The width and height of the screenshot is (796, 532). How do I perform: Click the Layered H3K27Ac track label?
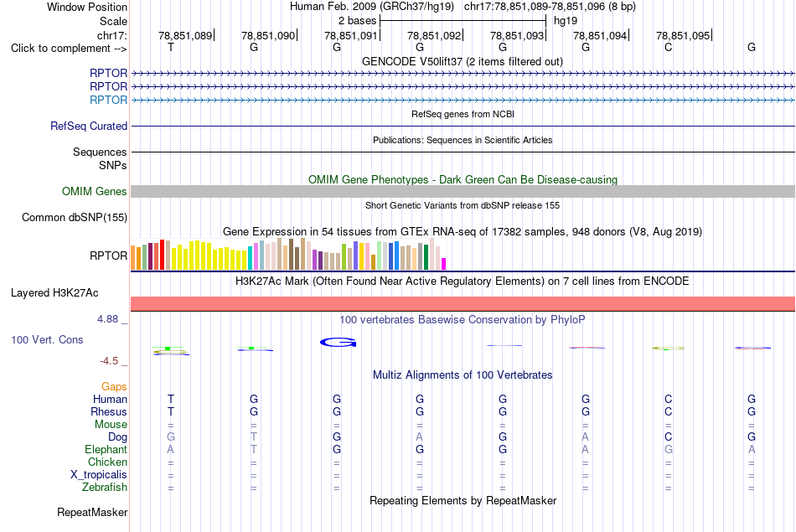(54, 293)
